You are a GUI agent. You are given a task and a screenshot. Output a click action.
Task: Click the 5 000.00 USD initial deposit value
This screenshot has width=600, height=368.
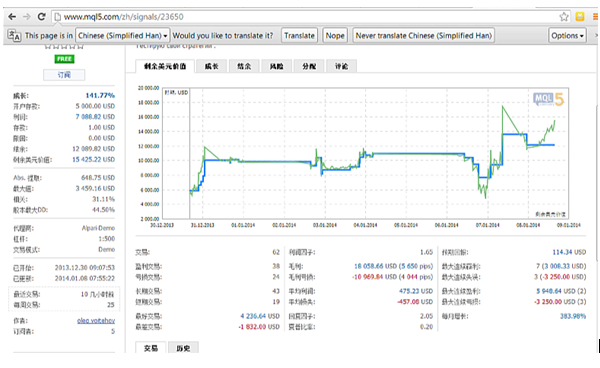point(95,106)
